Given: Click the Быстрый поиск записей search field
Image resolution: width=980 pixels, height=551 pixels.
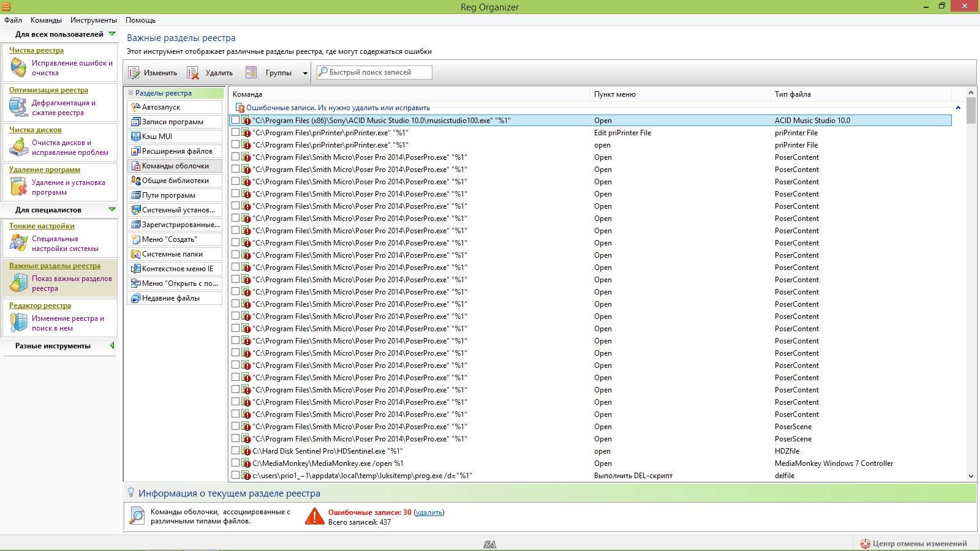Looking at the screenshot, I should (374, 72).
